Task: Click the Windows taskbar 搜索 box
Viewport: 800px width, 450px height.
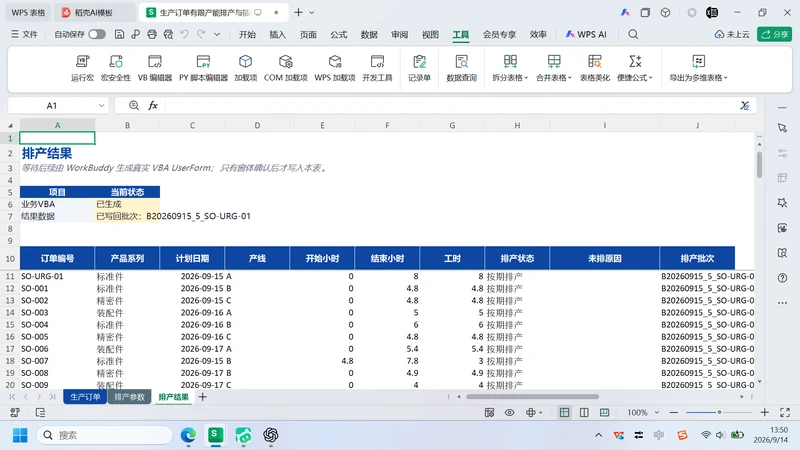Action: pos(105,435)
